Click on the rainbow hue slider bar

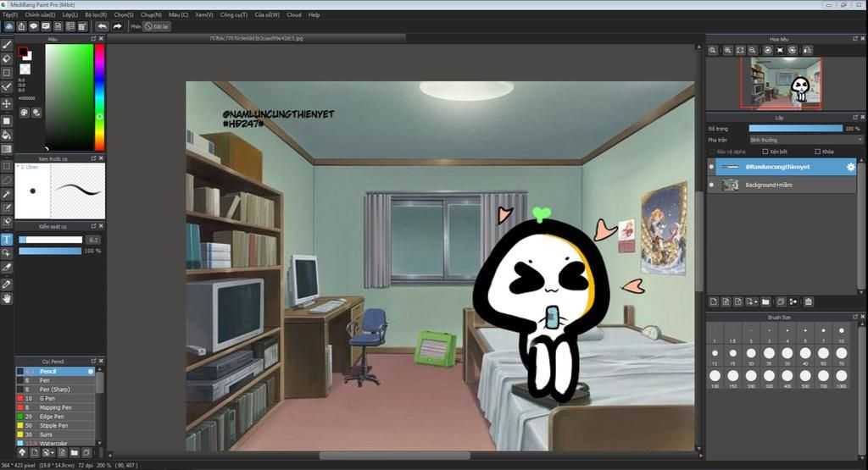(100, 97)
